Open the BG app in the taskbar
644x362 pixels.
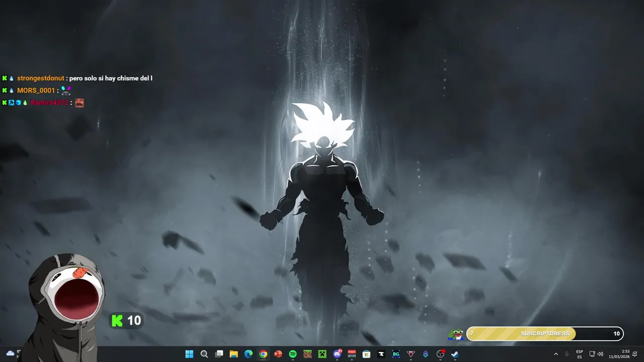[x=396, y=354]
